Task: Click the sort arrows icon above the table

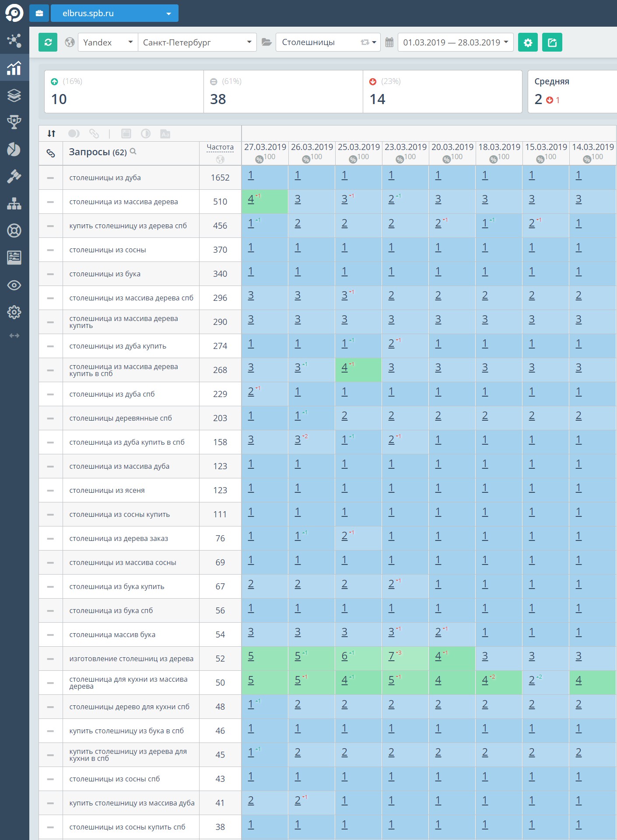Action: click(x=51, y=134)
